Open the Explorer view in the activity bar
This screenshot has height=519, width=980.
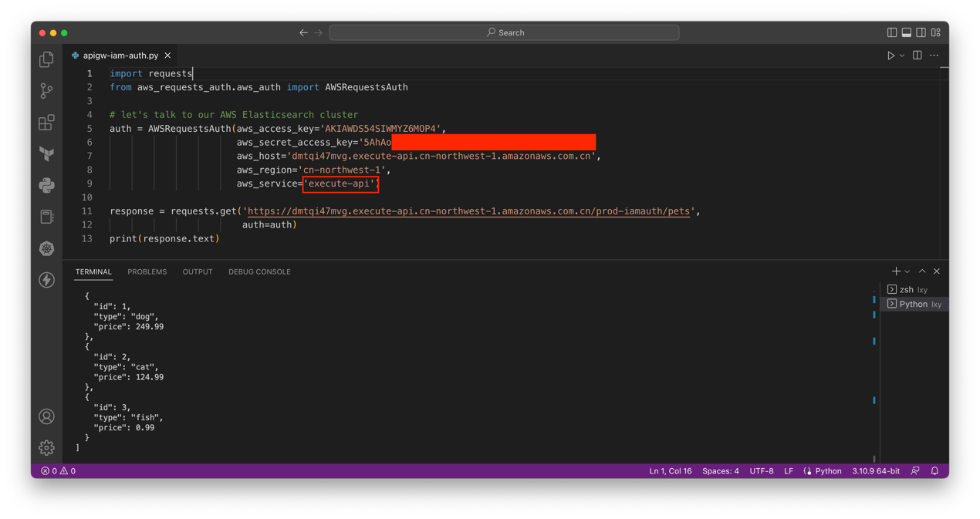click(x=46, y=59)
